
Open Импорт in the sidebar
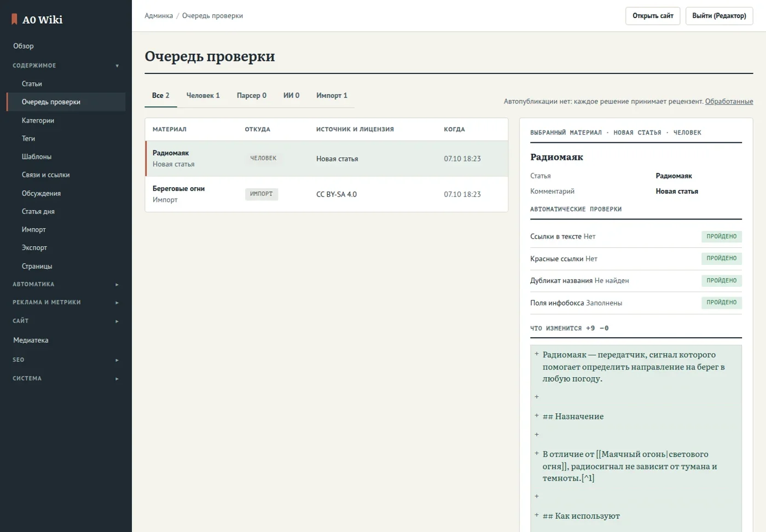pyautogui.click(x=66, y=230)
